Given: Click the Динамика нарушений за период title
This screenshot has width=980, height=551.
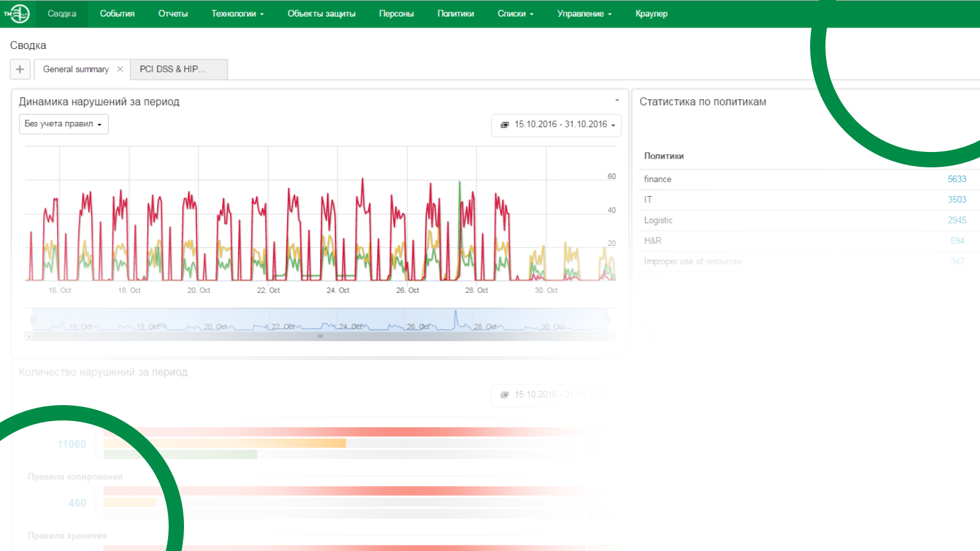Looking at the screenshot, I should pos(99,102).
